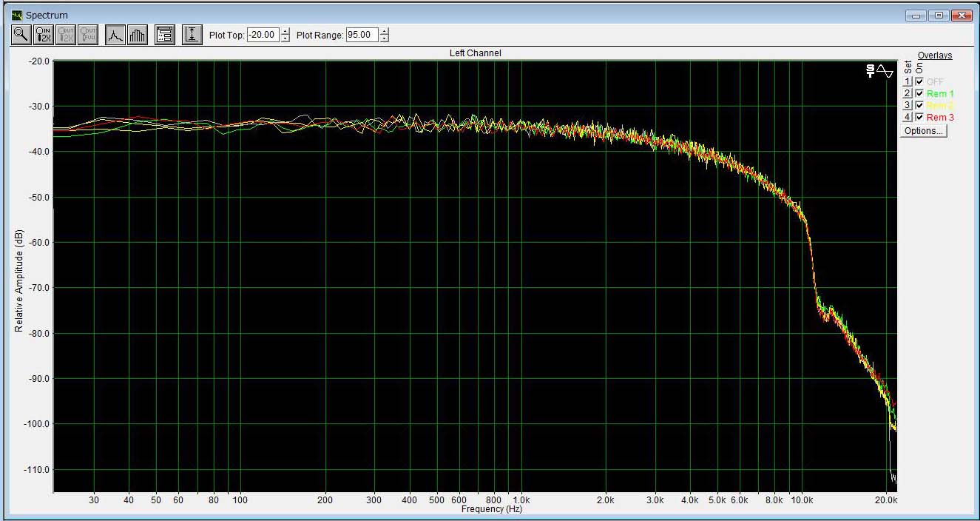This screenshot has width=980, height=521.
Task: Toggle the Rem 3 overlay checkbox
Action: [x=919, y=118]
